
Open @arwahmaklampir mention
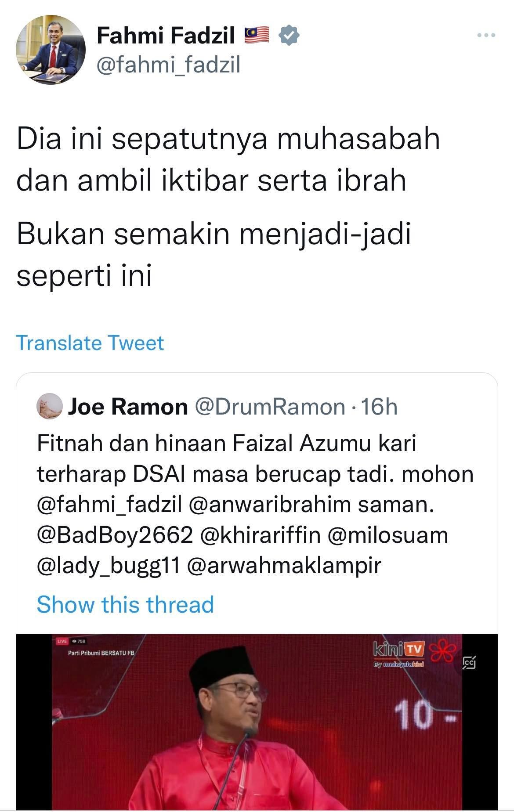coord(284,566)
